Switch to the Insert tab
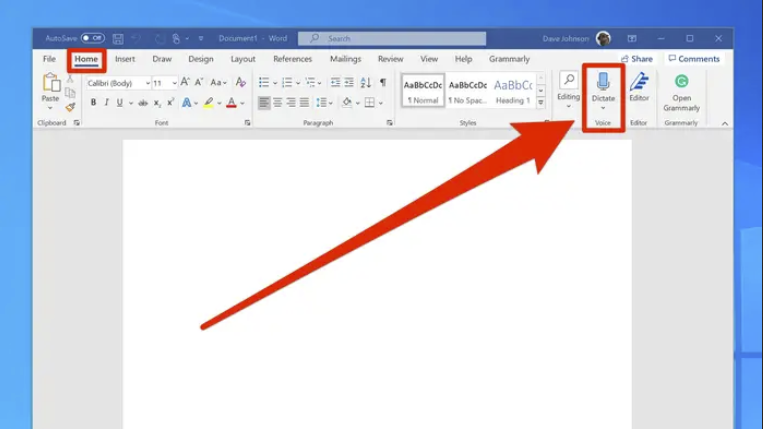Image resolution: width=763 pixels, height=429 pixels. pos(125,59)
